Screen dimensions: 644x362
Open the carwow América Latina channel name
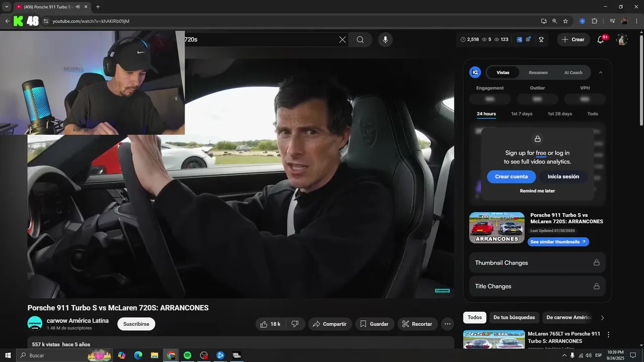coord(77,321)
